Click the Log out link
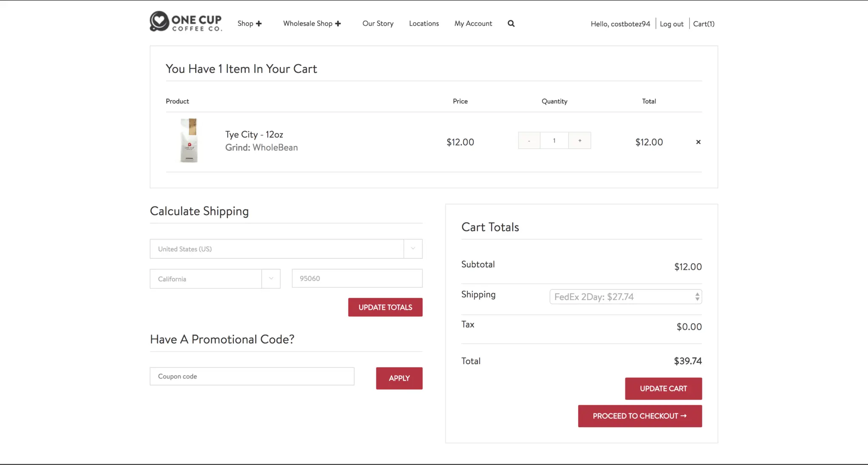Image resolution: width=868 pixels, height=465 pixels. [x=671, y=24]
